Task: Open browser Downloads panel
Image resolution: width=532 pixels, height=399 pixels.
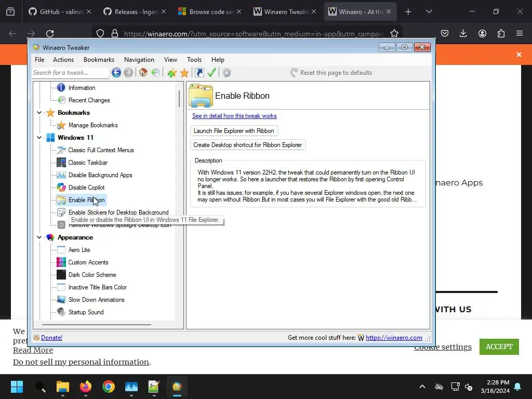Action: click(463, 34)
